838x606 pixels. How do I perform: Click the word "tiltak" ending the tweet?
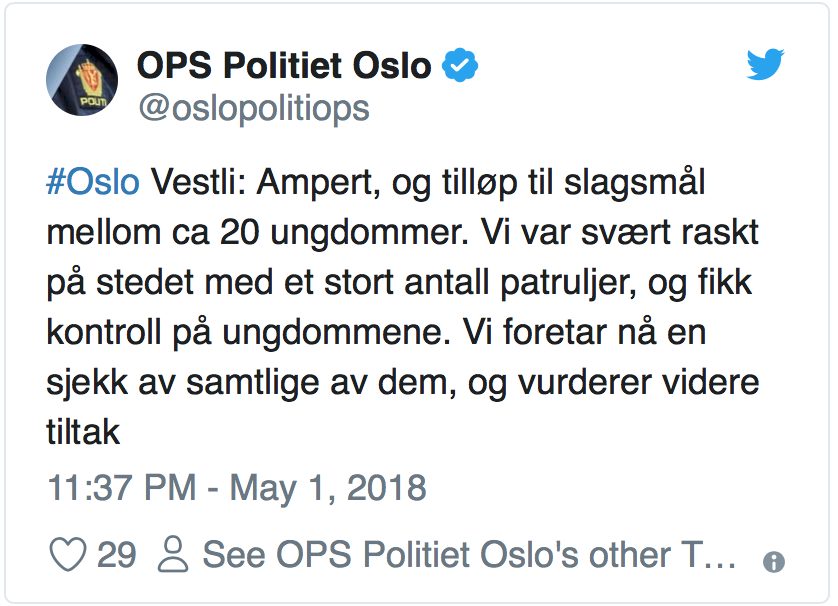(83, 432)
